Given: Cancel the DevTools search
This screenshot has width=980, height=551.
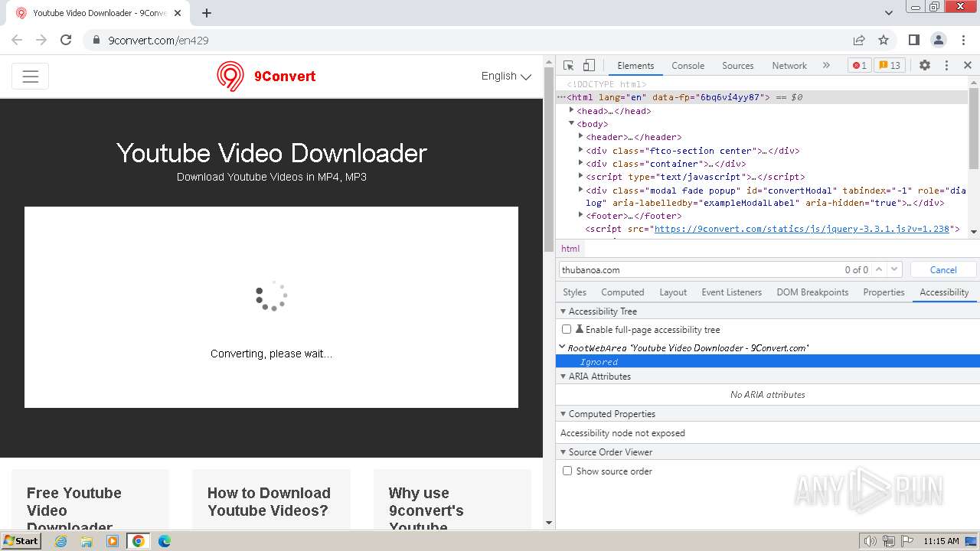Looking at the screenshot, I should (x=943, y=269).
